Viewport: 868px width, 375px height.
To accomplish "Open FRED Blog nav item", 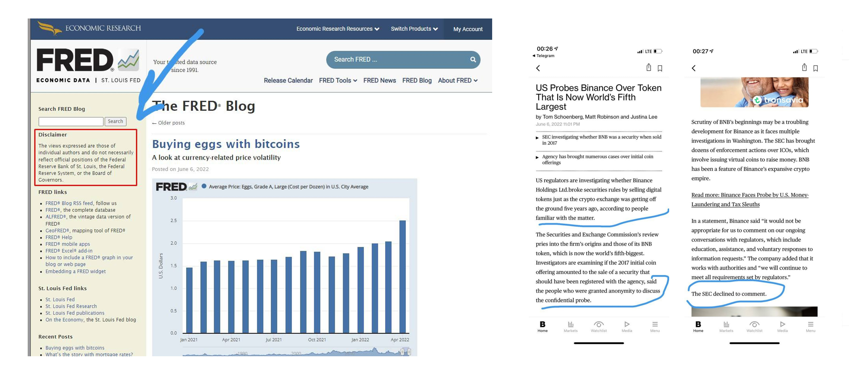I will coord(417,80).
